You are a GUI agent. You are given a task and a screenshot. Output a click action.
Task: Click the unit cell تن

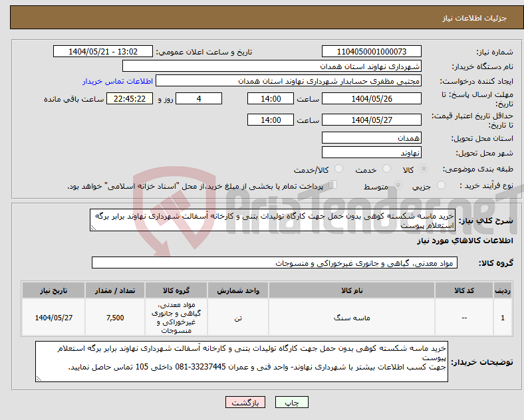(238, 318)
